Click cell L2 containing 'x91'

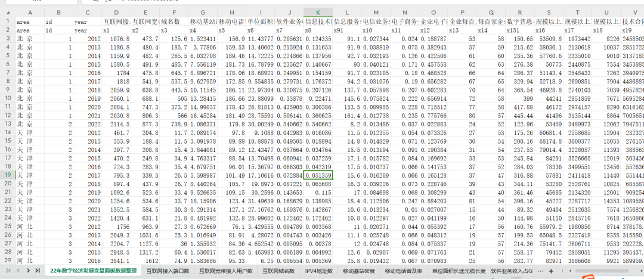pos(346,30)
